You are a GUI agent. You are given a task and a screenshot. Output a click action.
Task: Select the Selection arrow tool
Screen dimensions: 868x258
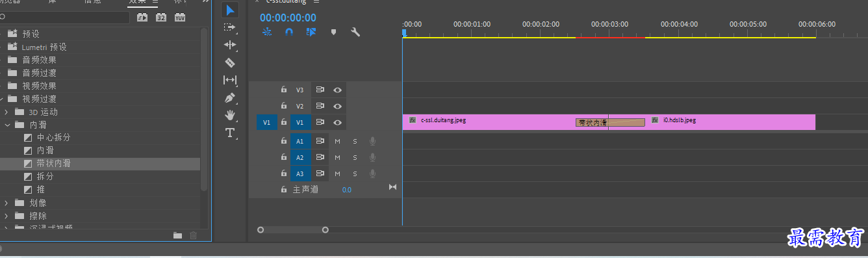click(230, 10)
